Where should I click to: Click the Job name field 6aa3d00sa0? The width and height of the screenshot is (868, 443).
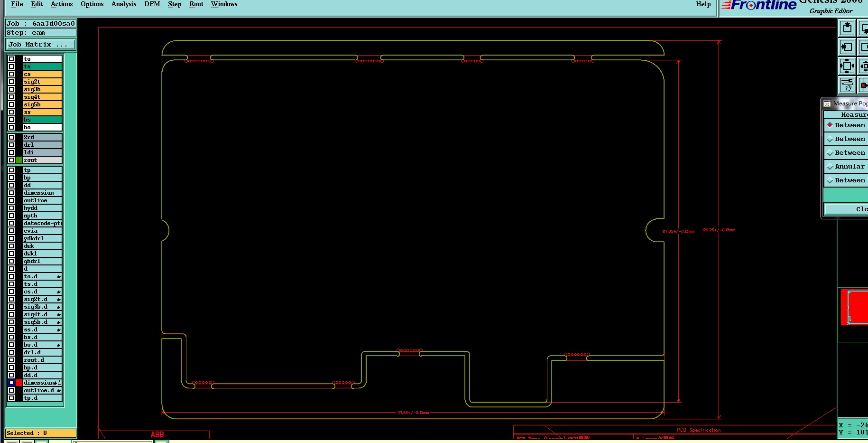[41, 23]
